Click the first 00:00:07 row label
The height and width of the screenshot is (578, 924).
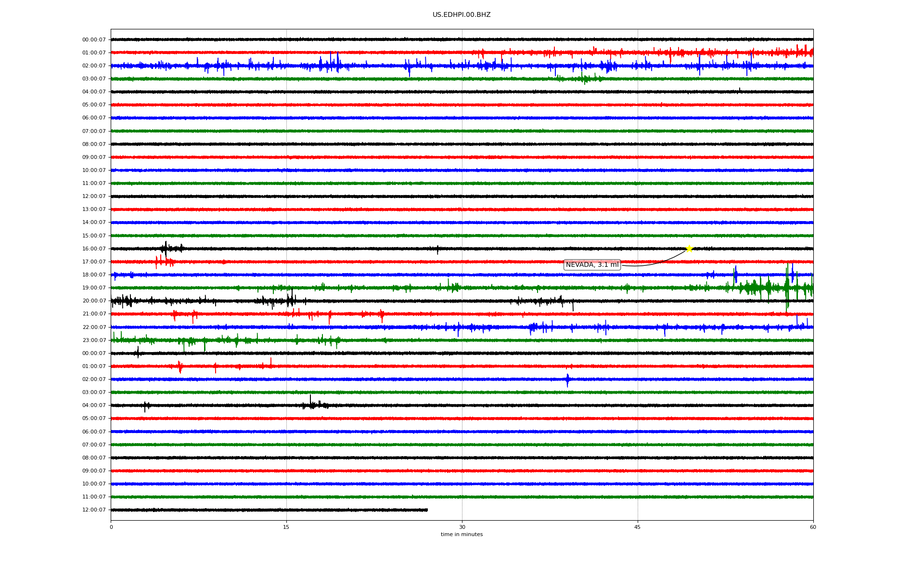[94, 40]
